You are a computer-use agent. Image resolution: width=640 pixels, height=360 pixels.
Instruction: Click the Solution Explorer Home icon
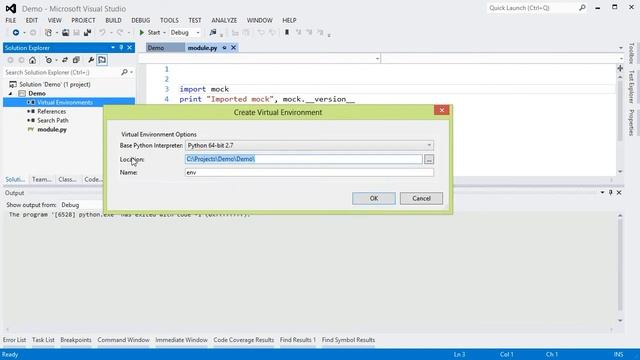[x=32, y=60]
